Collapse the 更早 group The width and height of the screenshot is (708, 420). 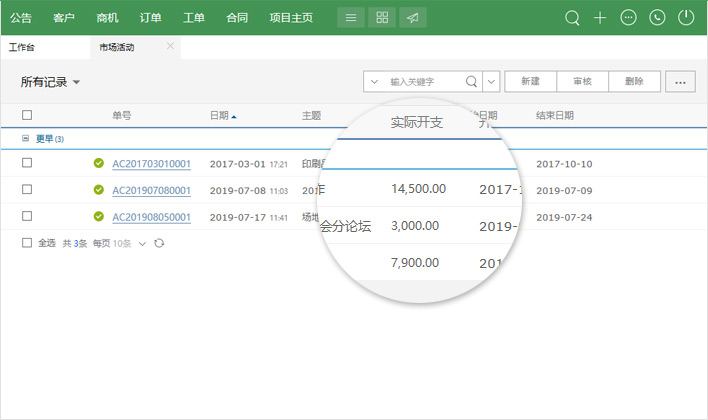coord(26,139)
